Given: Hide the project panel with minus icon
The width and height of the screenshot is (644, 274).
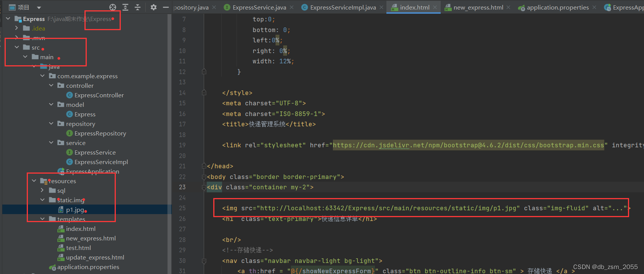Looking at the screenshot, I should [165, 7].
